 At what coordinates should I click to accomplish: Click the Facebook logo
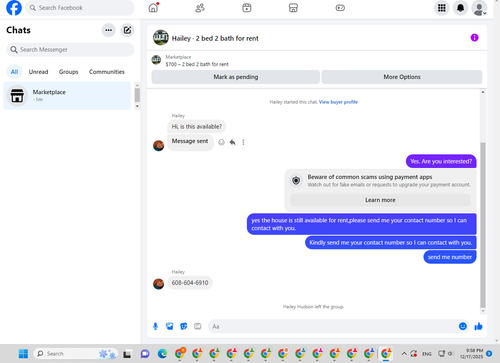pyautogui.click(x=14, y=8)
